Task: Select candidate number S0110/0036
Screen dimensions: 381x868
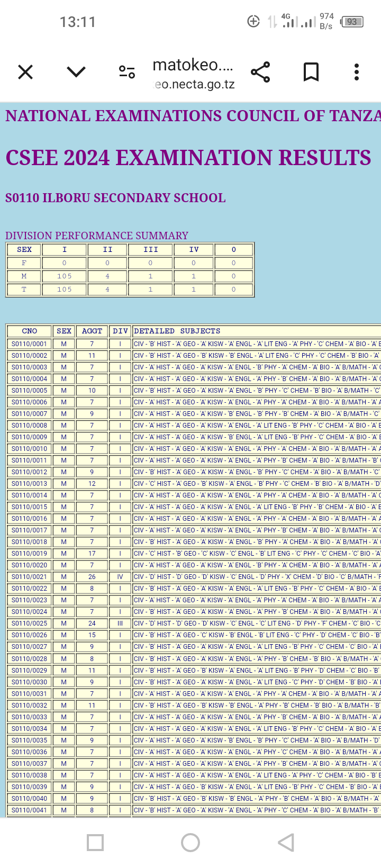Action: point(30,752)
